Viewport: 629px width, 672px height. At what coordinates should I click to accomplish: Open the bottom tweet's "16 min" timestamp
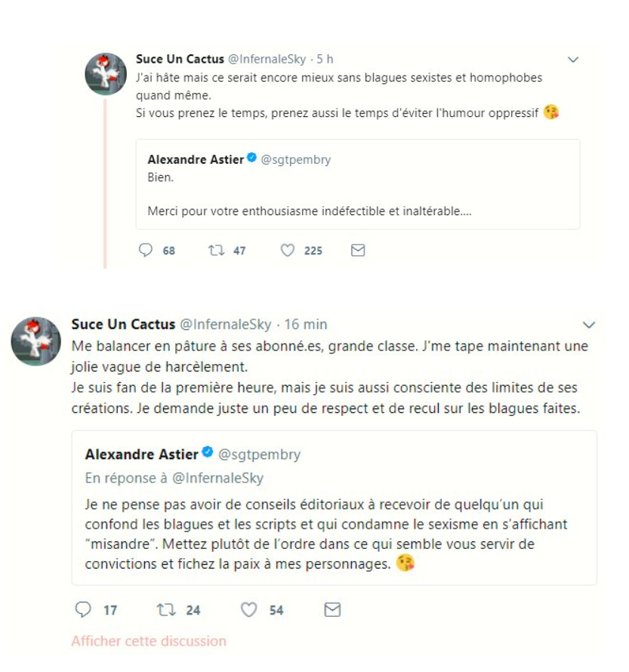(305, 325)
